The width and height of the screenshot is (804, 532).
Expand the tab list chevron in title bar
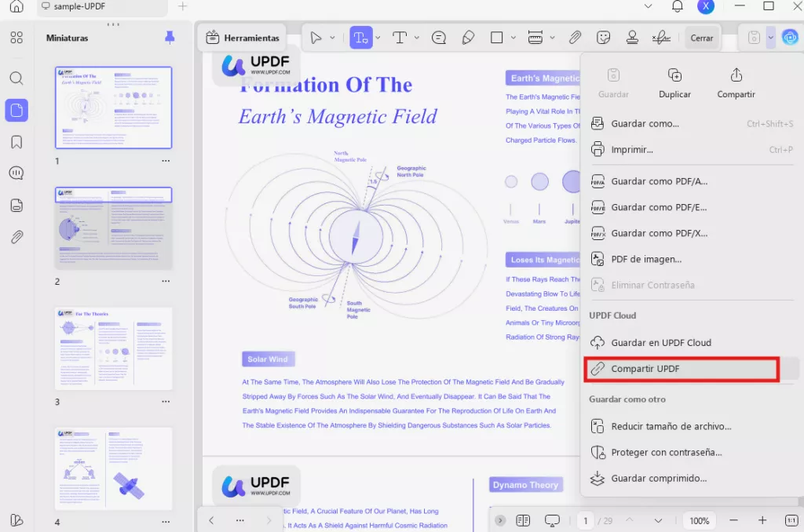(x=648, y=6)
